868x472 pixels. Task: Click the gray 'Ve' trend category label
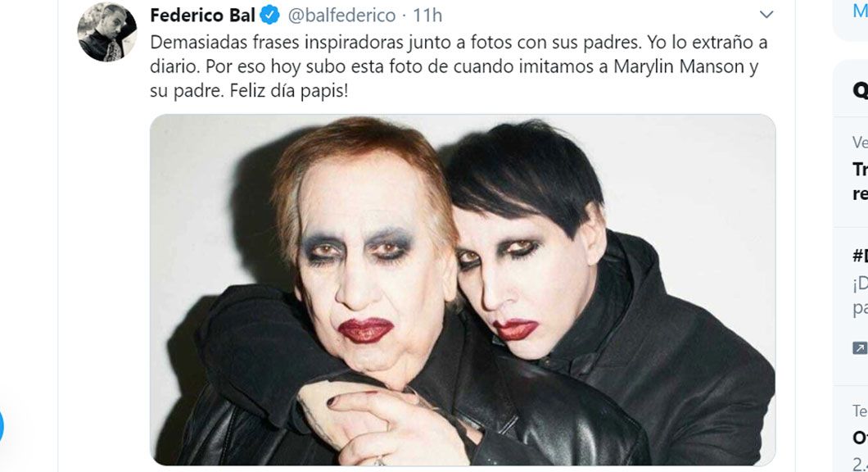[860, 143]
